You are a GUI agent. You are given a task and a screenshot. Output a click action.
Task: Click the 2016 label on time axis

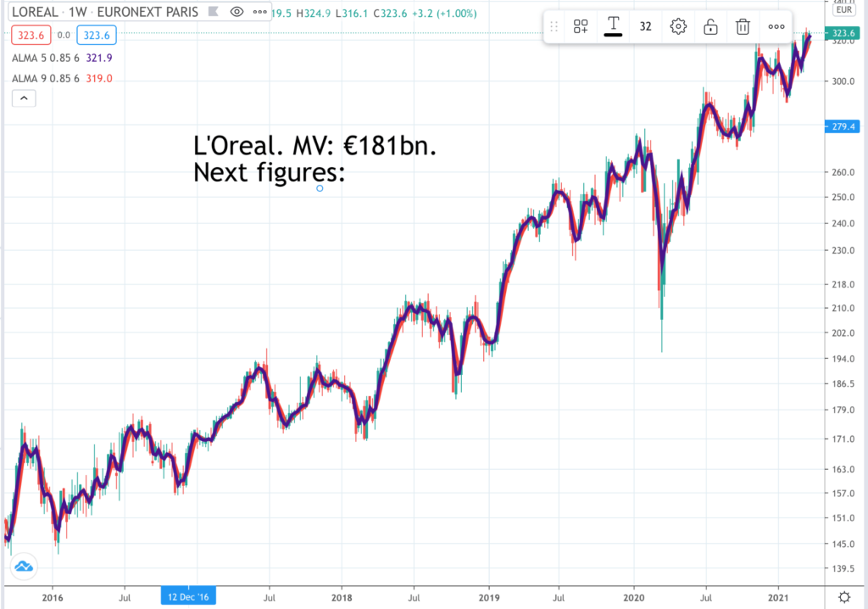click(53, 597)
